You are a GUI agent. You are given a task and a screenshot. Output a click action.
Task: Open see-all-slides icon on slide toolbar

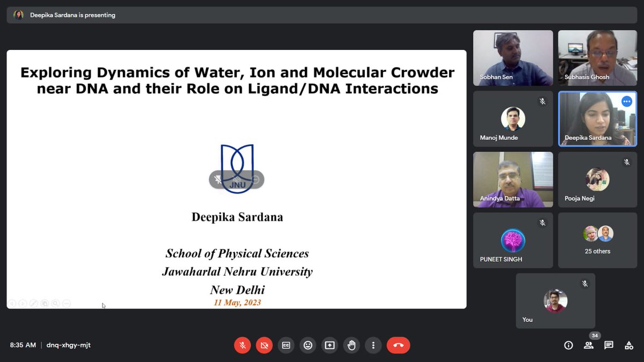click(45, 304)
